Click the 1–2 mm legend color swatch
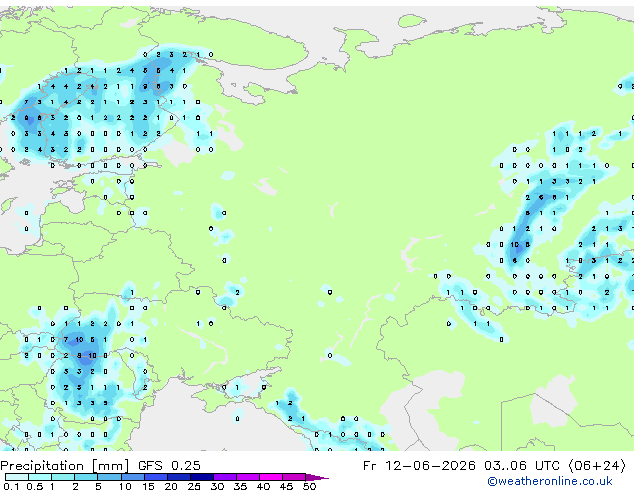Image resolution: width=634 pixels, height=490 pixels. [63, 477]
